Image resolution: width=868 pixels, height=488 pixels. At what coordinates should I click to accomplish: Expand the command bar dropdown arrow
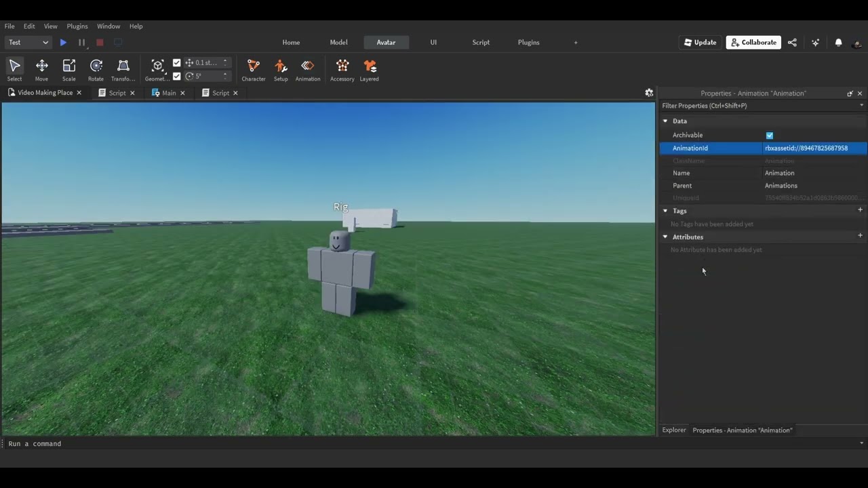861,443
